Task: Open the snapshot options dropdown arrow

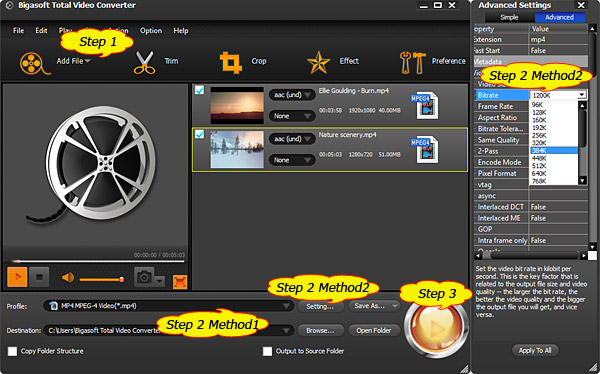Action: [x=160, y=281]
